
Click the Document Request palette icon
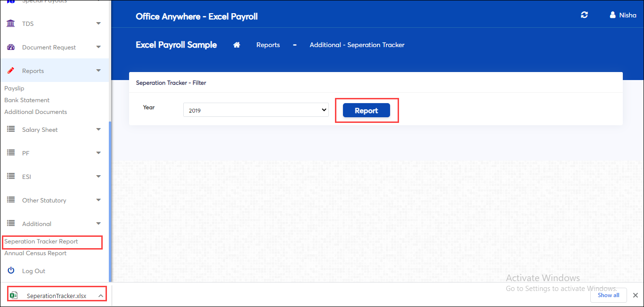tap(11, 47)
